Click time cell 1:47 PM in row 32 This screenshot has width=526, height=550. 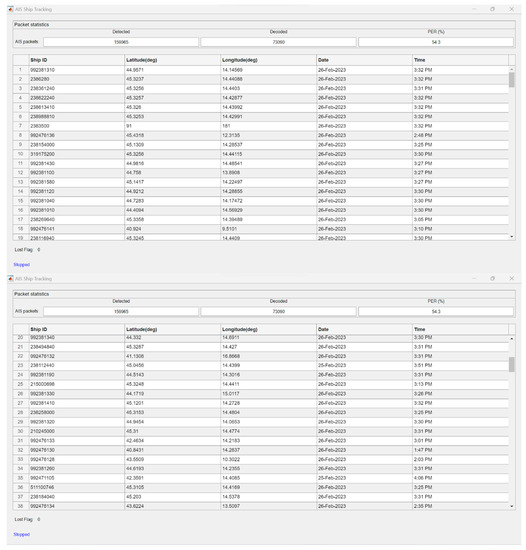pyautogui.click(x=460, y=450)
